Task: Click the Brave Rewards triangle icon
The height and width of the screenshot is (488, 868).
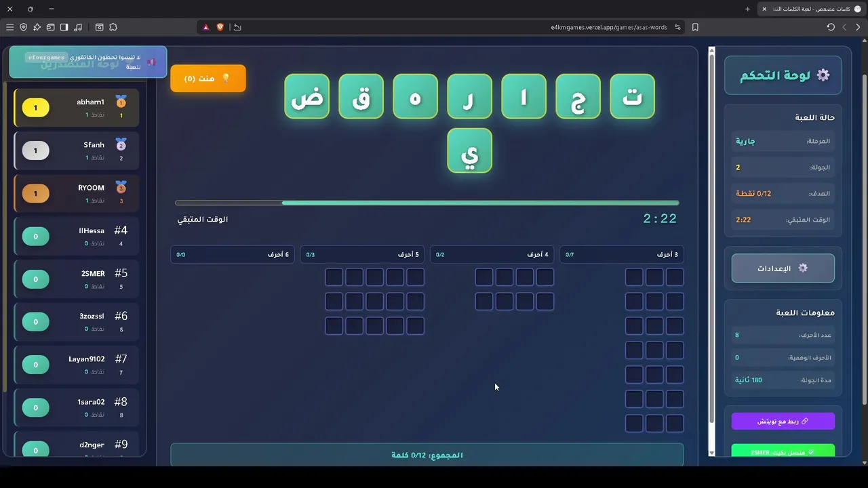Action: tap(206, 27)
